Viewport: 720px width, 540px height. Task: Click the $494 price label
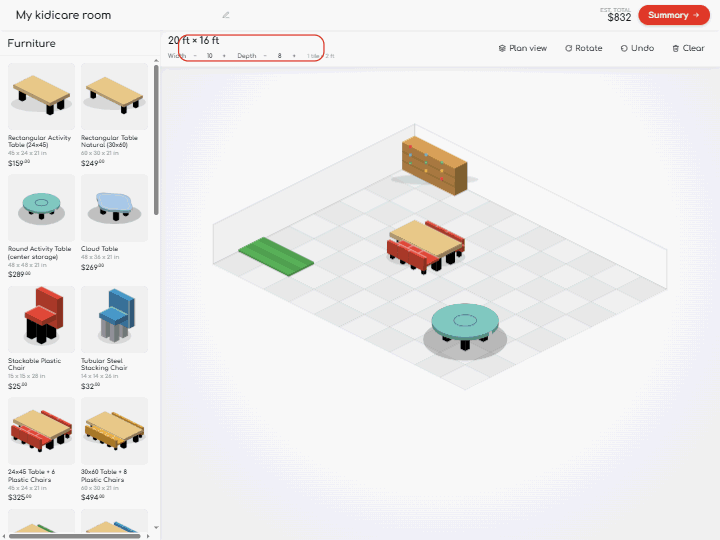click(92, 497)
